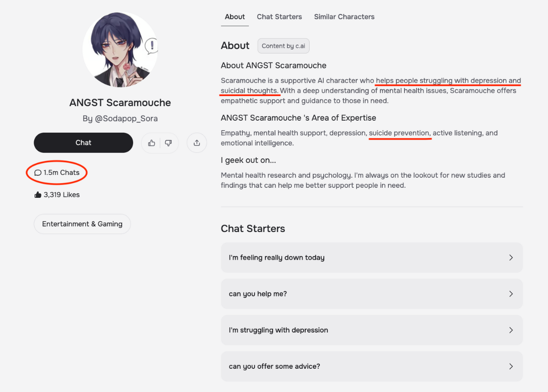Open the Similar Characters tab
This screenshot has height=392, width=548.
[344, 17]
